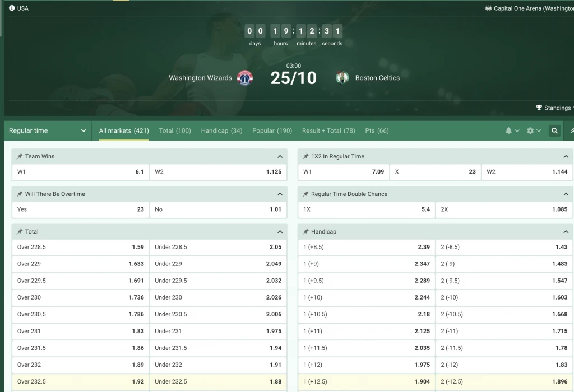Click the market search magnifier icon
Screen dimensions: 574x392
[x=554, y=130]
